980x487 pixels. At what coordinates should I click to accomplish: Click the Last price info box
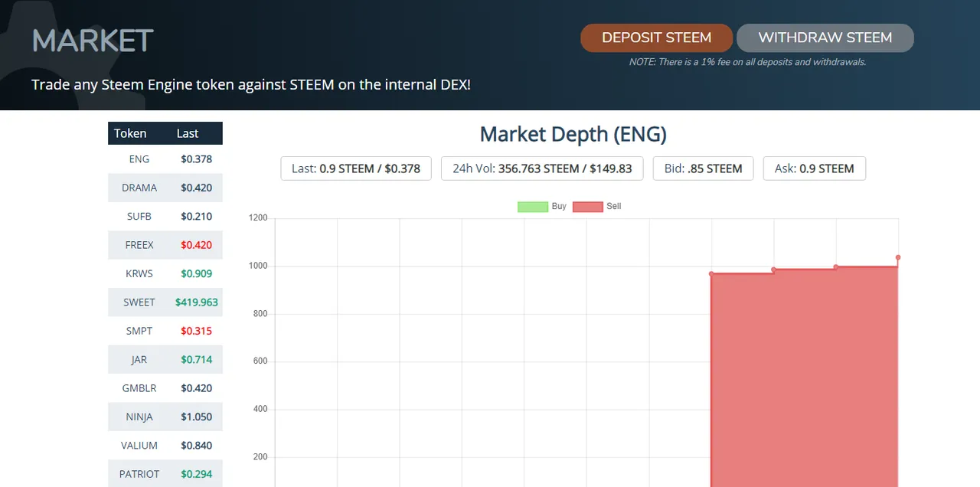(356, 168)
